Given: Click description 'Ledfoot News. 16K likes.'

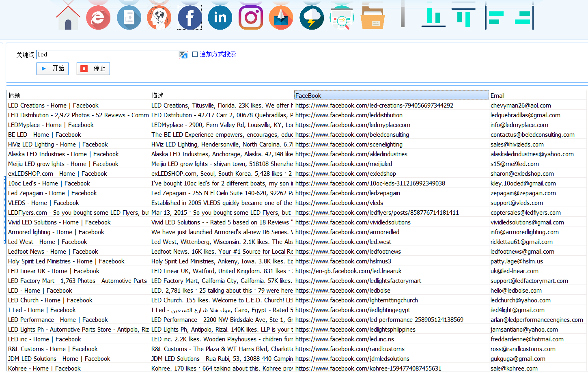Looking at the screenshot, I should (x=222, y=252).
